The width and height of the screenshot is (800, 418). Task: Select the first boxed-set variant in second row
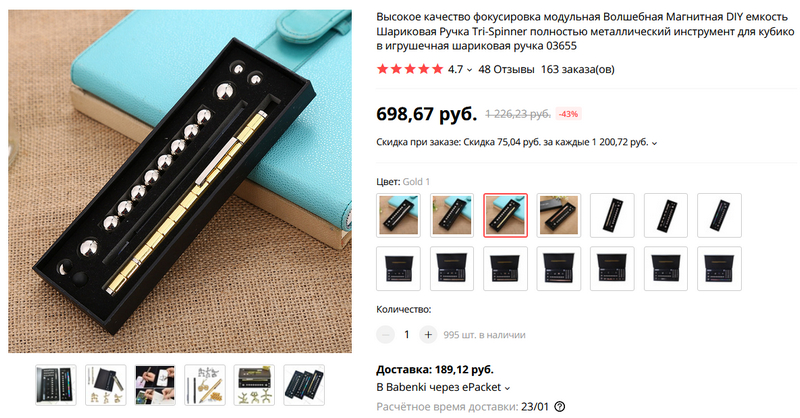tap(398, 268)
